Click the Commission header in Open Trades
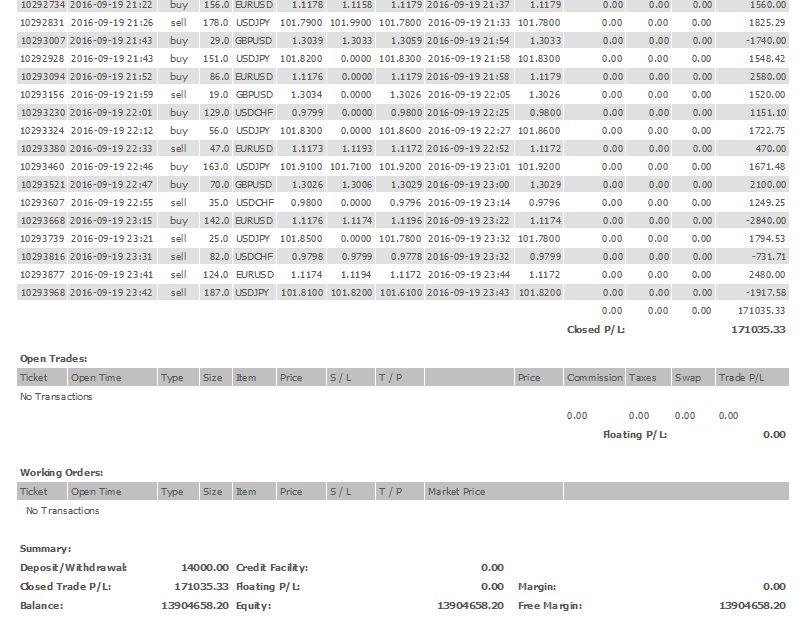This screenshot has height=628, width=811. click(x=594, y=377)
